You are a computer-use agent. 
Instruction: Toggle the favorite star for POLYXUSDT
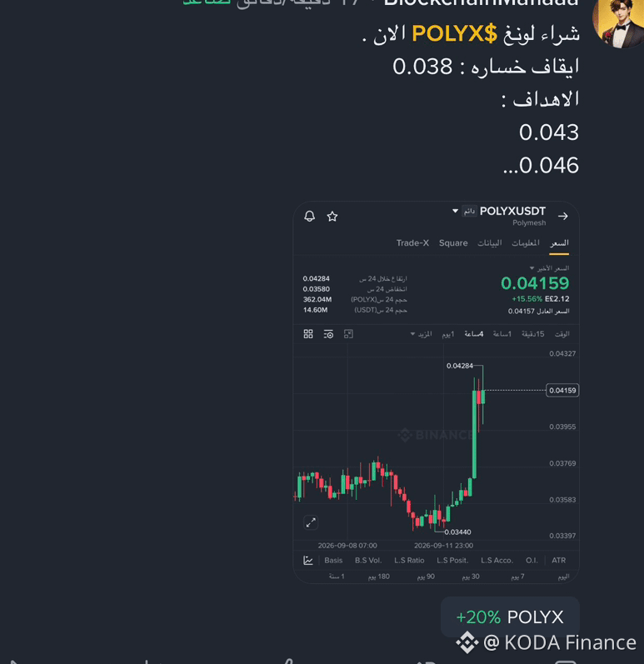332,217
